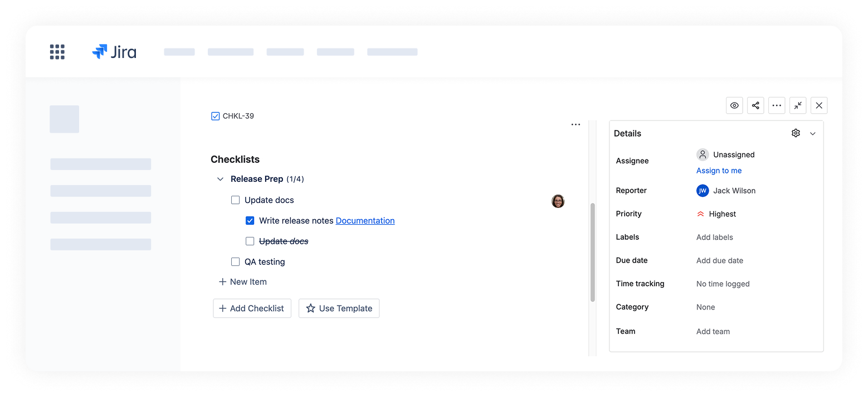Check the QA testing checkbox
Viewport: 868px width, 397px height.
point(236,262)
